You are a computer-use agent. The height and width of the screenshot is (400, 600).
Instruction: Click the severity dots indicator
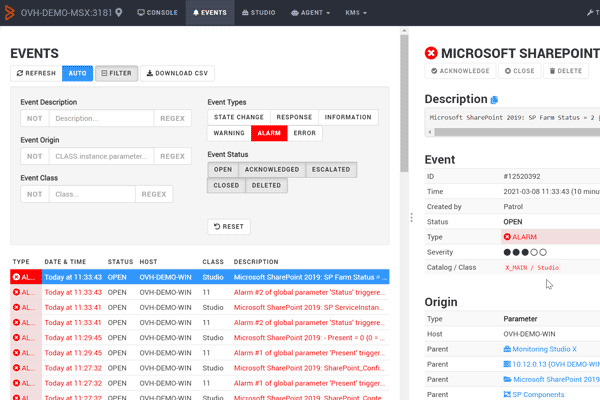(x=525, y=252)
